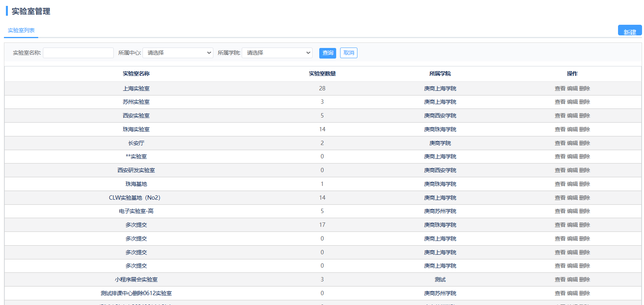Click 庚商西安学院 in the 西安实验室 row
This screenshot has height=305, width=644.
(440, 116)
